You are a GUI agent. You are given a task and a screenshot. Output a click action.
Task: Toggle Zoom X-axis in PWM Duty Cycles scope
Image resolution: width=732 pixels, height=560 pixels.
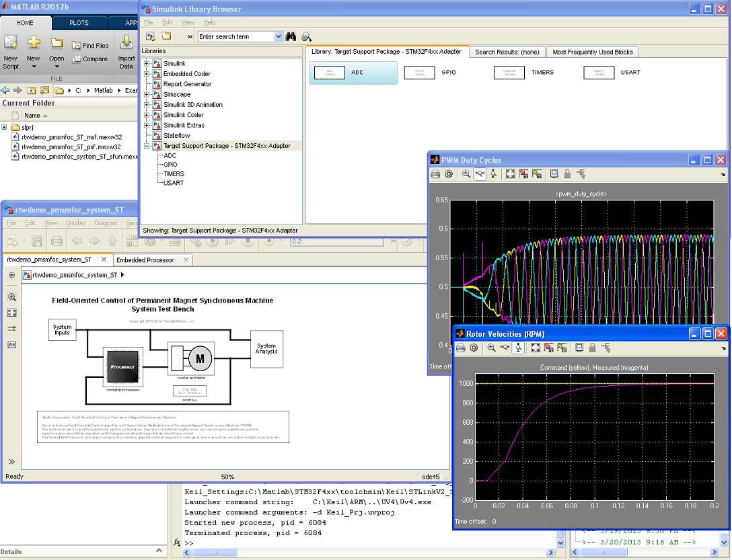click(x=480, y=174)
